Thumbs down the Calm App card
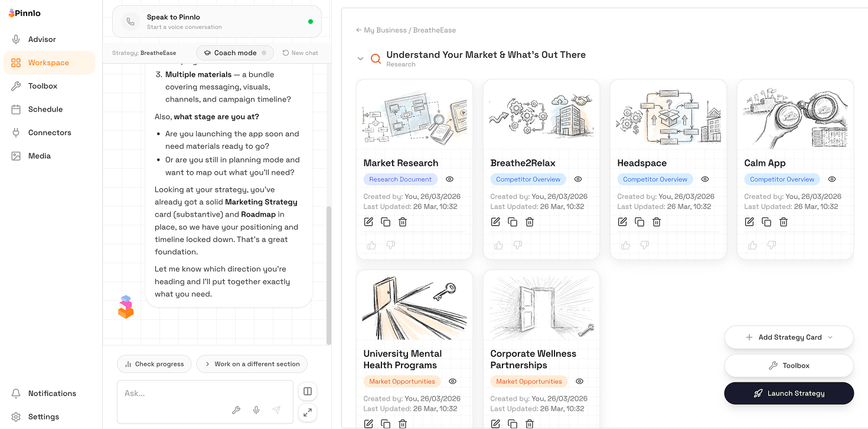 [771, 245]
